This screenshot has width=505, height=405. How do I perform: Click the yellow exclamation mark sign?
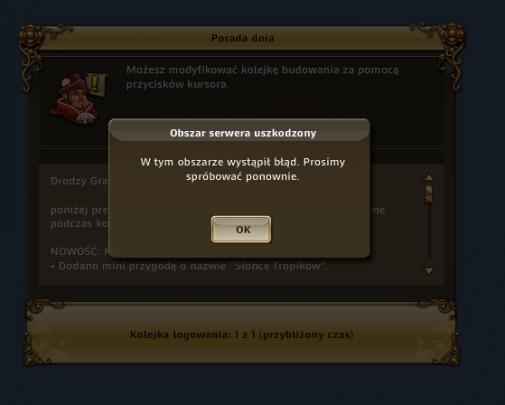(x=96, y=83)
